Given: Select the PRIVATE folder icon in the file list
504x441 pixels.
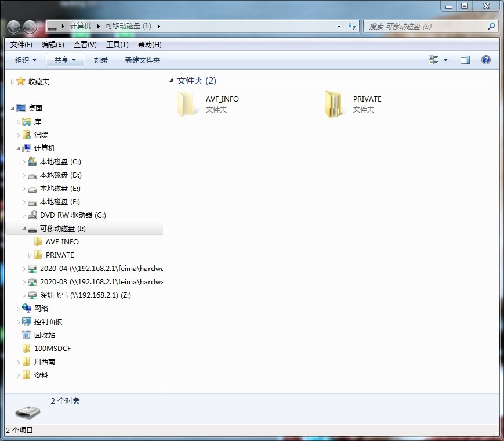Looking at the screenshot, I should click(x=333, y=104).
